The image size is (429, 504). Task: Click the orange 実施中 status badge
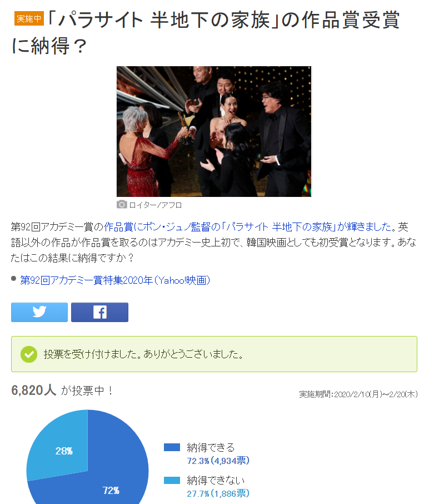[29, 19]
